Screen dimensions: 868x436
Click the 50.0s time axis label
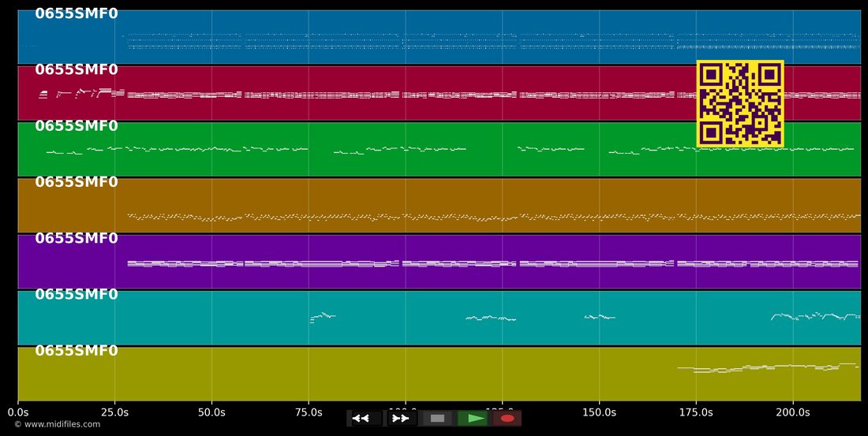[x=211, y=412]
